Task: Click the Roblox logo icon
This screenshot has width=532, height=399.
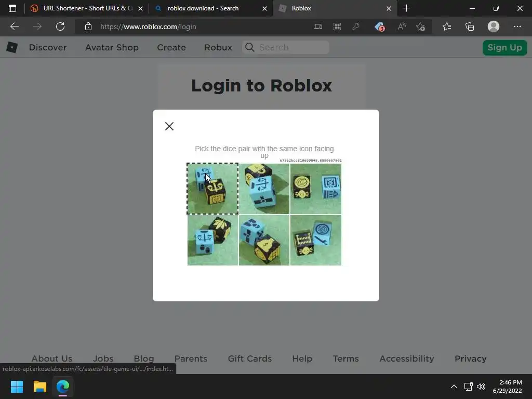Action: click(12, 47)
